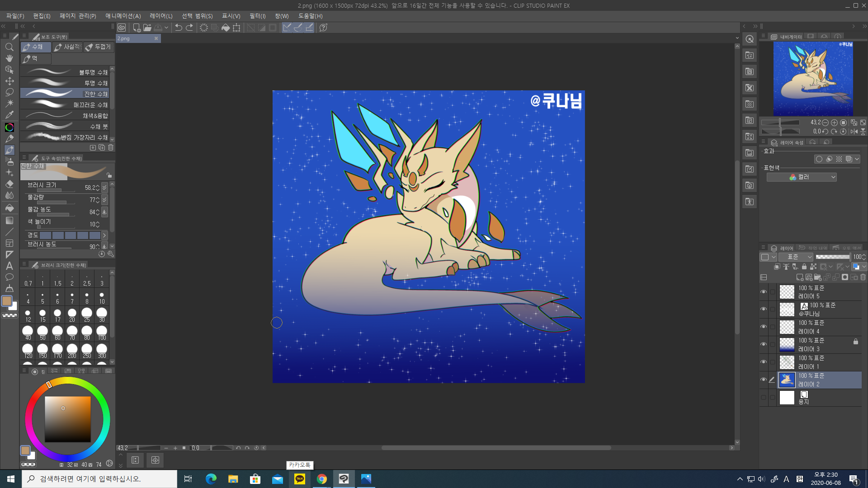The width and height of the screenshot is (868, 488).
Task: Select the 채색&융합 brush
Action: (x=65, y=115)
